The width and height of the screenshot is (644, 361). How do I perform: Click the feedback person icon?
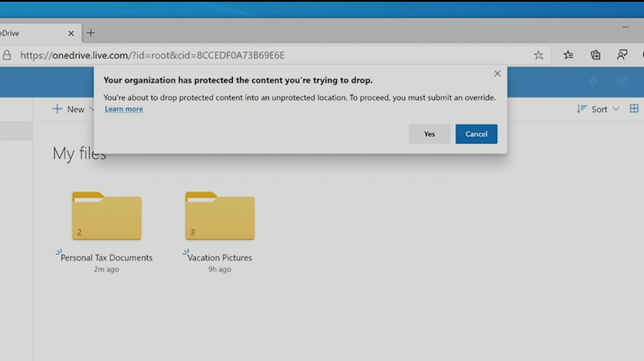(621, 55)
